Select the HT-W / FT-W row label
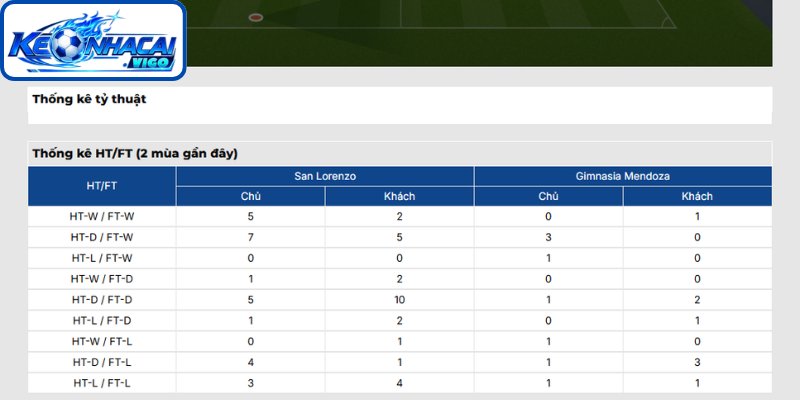The height and width of the screenshot is (400, 800). (x=102, y=216)
